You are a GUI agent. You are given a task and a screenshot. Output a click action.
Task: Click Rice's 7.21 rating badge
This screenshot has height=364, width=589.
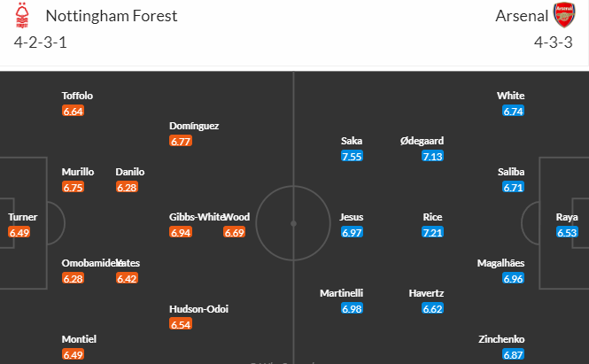coord(432,232)
